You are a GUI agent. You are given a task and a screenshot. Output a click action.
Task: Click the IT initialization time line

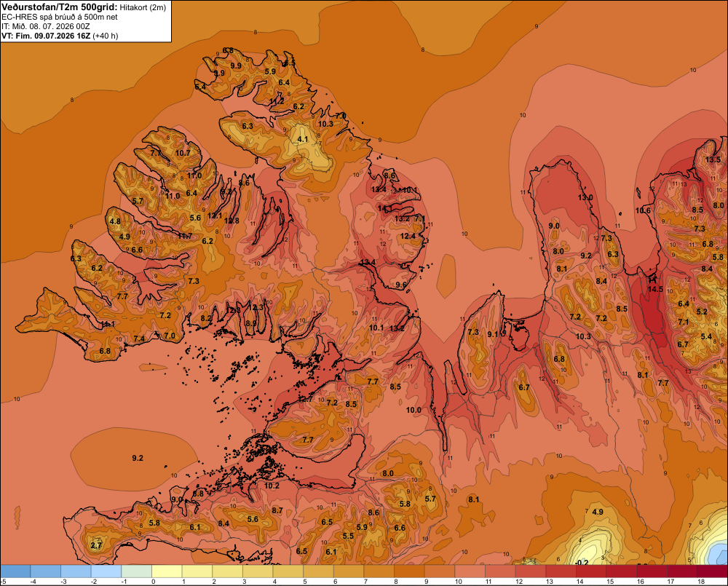click(x=45, y=26)
